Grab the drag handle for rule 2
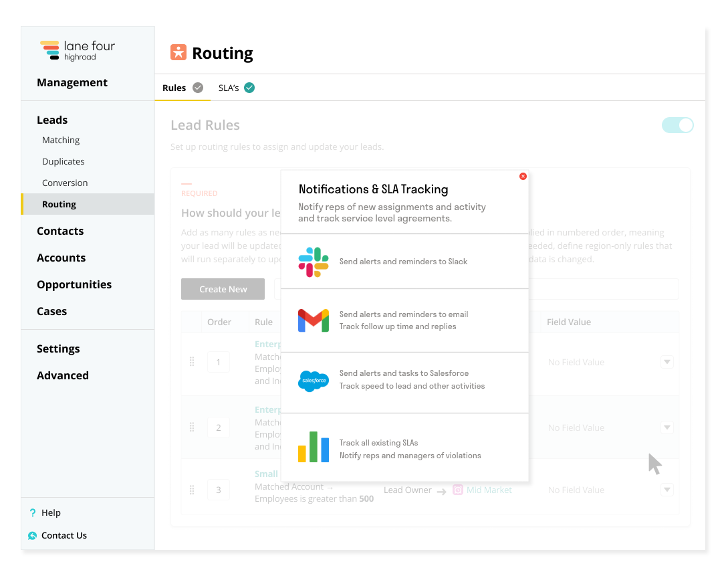This screenshot has width=728, height=580. pos(192,427)
